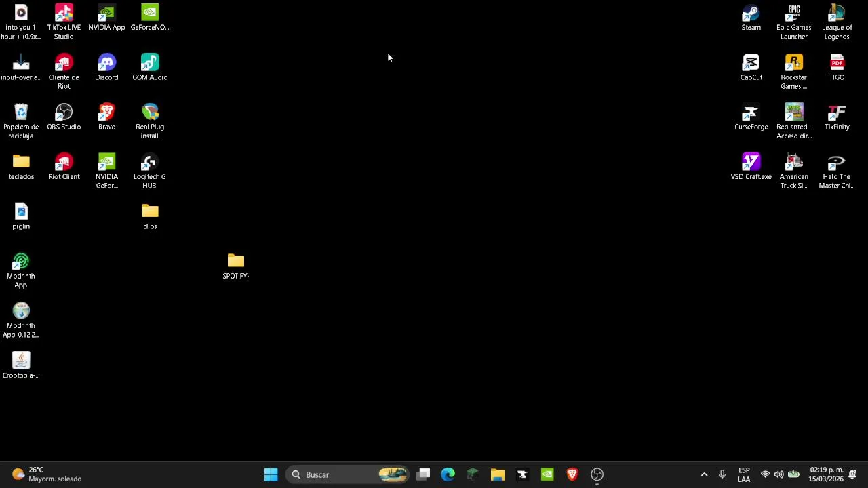The image size is (868, 488).
Task: Select Halo The Master Chief Collection icon
Action: 837,171
